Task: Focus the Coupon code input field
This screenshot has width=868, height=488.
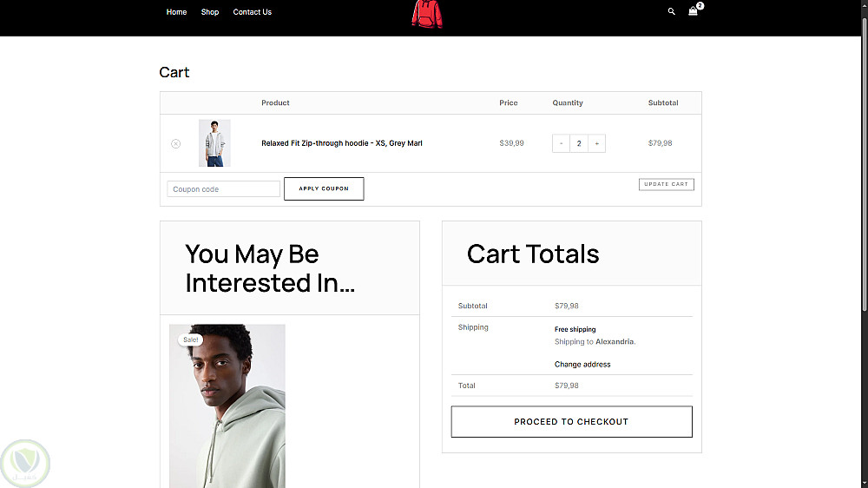Action: pyautogui.click(x=223, y=189)
